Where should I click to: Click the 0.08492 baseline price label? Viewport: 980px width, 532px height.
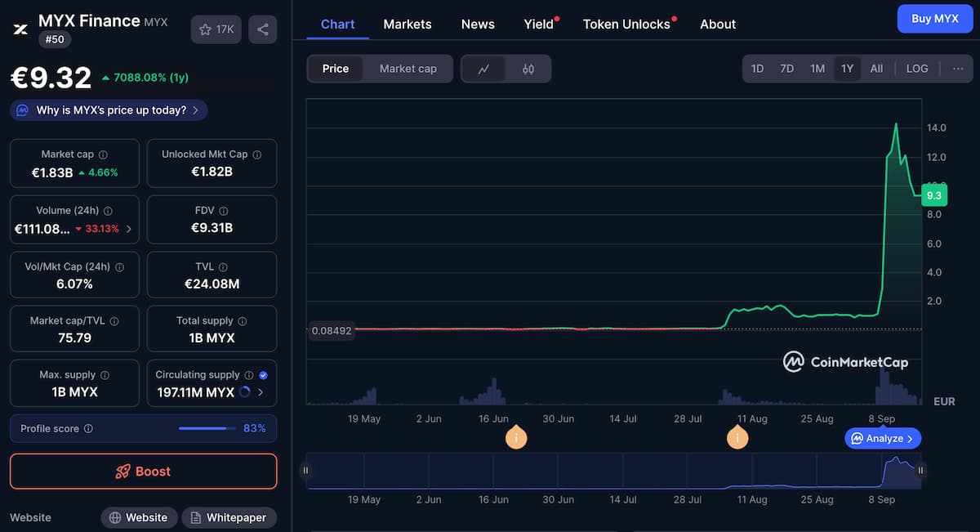coord(332,331)
